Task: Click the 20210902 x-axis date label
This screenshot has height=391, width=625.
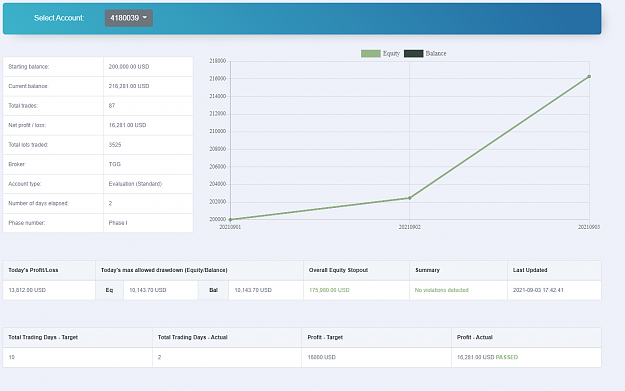Action: (409, 227)
